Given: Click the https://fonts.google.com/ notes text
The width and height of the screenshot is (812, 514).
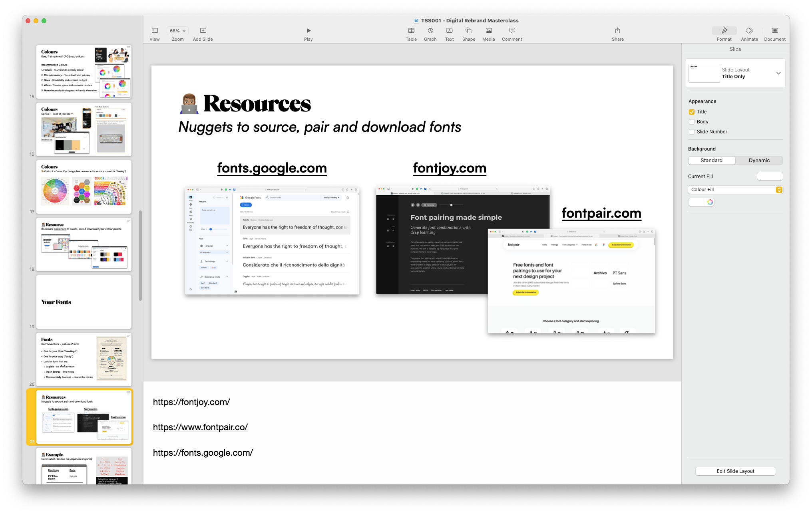Looking at the screenshot, I should click(203, 453).
